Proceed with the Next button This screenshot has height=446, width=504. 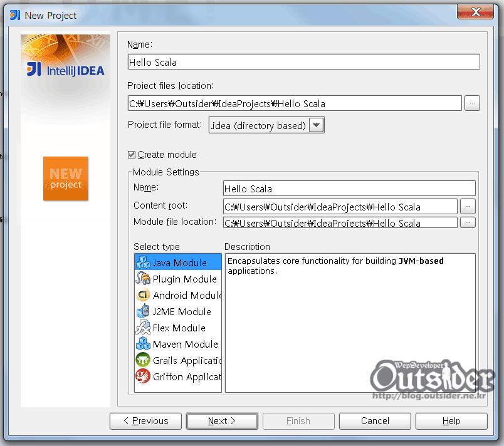click(x=222, y=421)
